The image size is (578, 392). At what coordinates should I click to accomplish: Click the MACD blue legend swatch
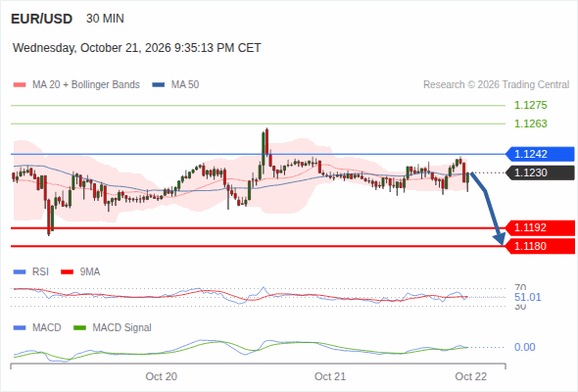click(x=20, y=328)
